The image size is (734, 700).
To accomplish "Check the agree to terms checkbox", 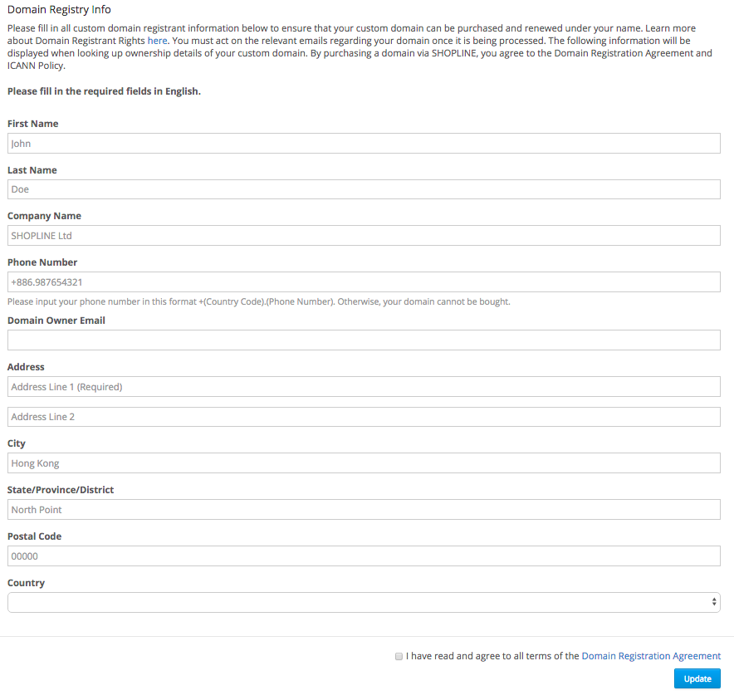I will pyautogui.click(x=399, y=657).
